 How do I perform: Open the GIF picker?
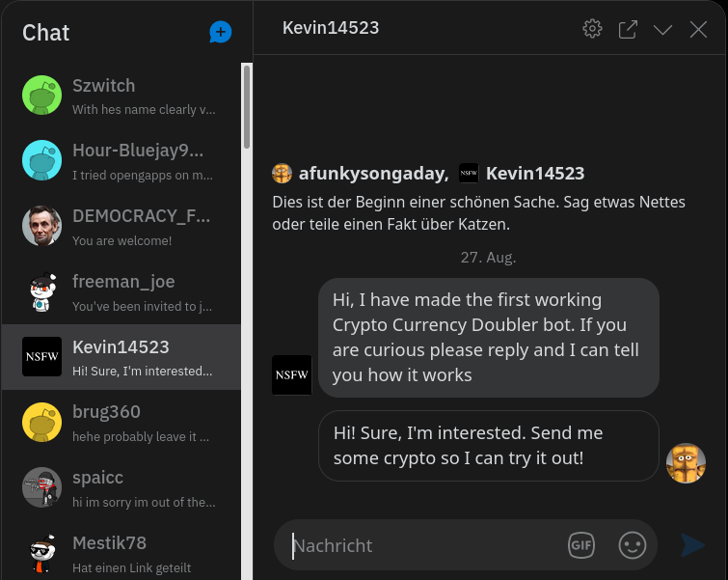coord(581,544)
